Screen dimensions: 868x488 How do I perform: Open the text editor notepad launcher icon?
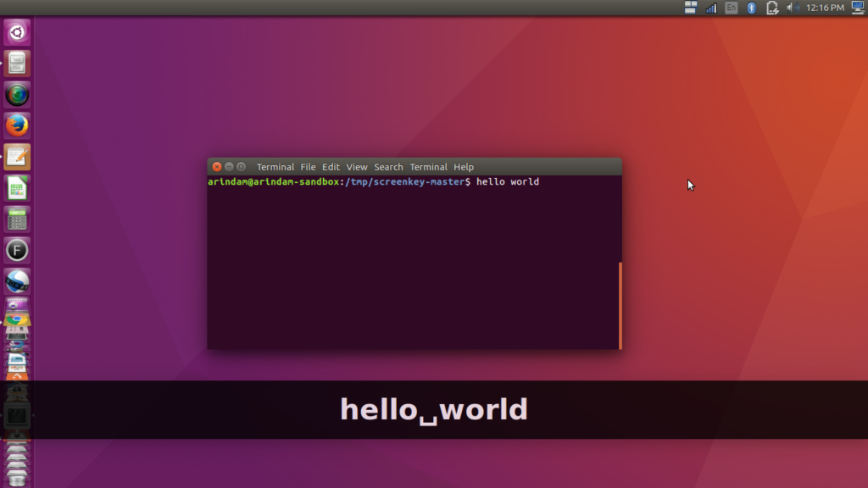point(17,157)
